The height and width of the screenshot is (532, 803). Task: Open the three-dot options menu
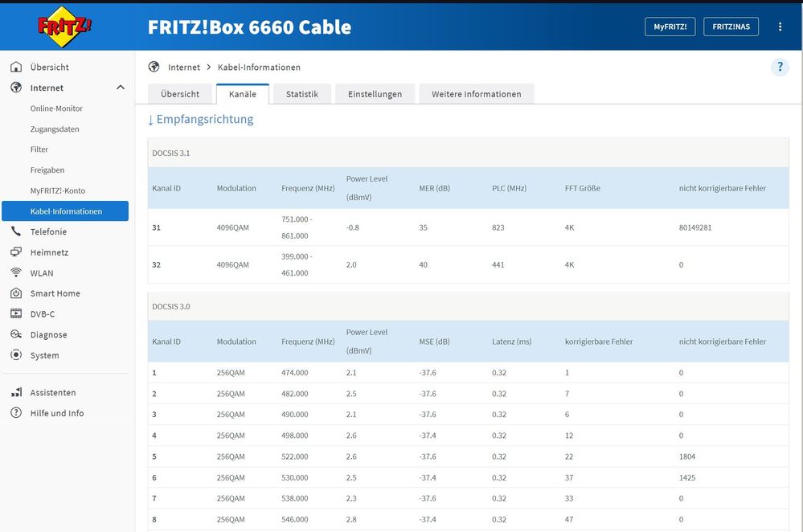pos(780,27)
